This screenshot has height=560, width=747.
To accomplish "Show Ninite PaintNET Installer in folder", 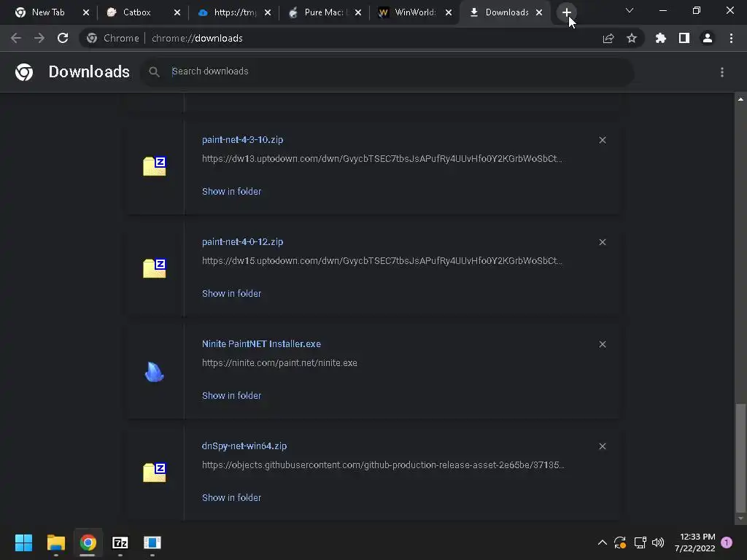I will [x=231, y=396].
